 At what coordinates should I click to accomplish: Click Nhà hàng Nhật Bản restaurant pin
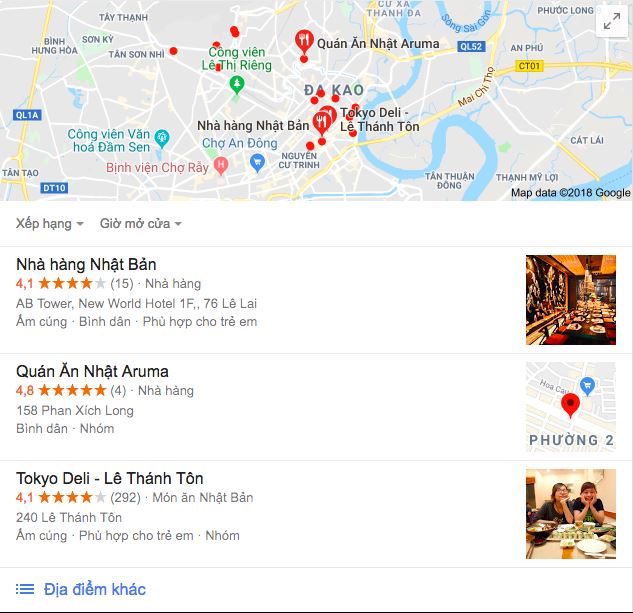(x=321, y=123)
